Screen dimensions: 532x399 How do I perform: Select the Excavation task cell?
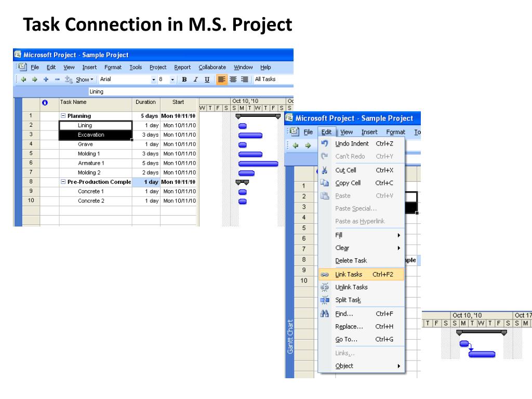pos(96,135)
